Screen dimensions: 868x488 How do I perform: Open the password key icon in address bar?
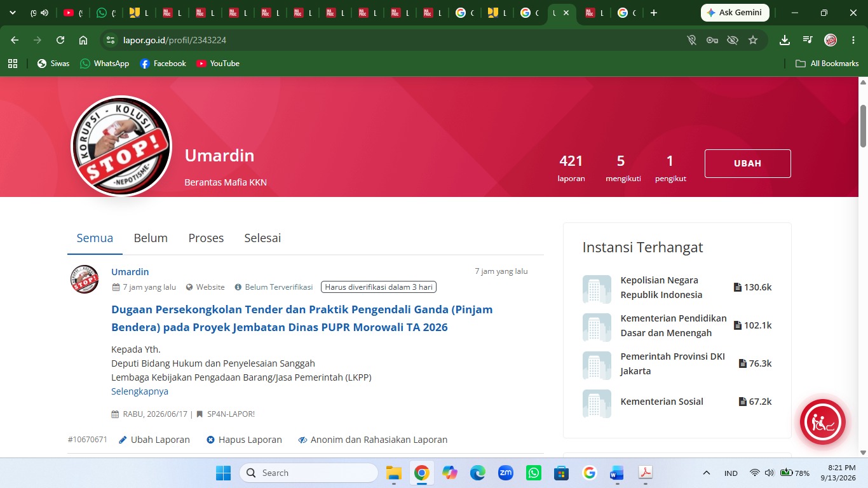tap(712, 40)
